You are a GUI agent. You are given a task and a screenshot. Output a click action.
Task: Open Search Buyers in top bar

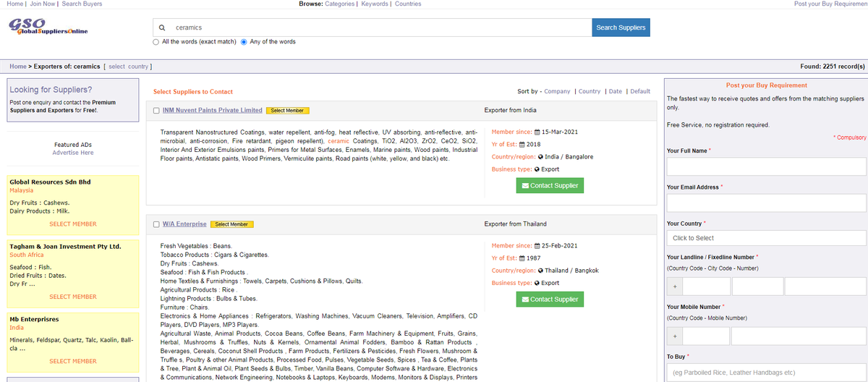(x=82, y=4)
